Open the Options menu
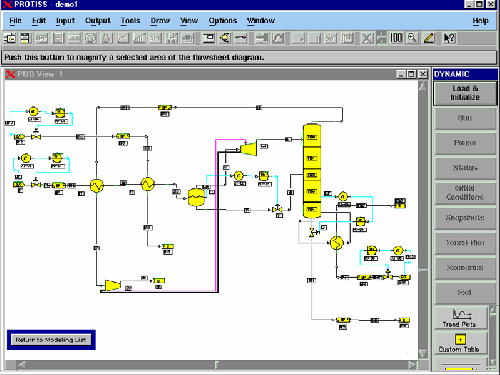This screenshot has width=500, height=375. tap(223, 21)
